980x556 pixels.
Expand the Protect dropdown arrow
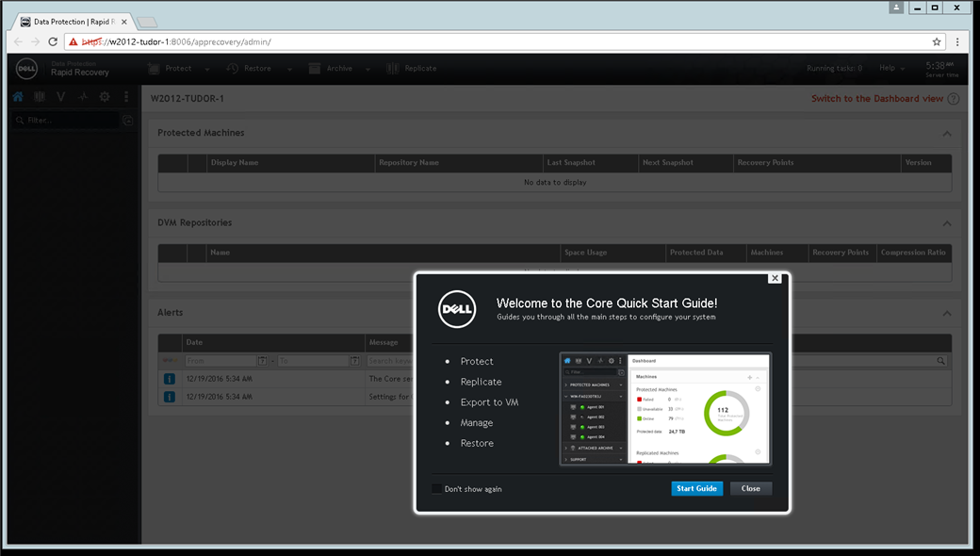pyautogui.click(x=207, y=70)
